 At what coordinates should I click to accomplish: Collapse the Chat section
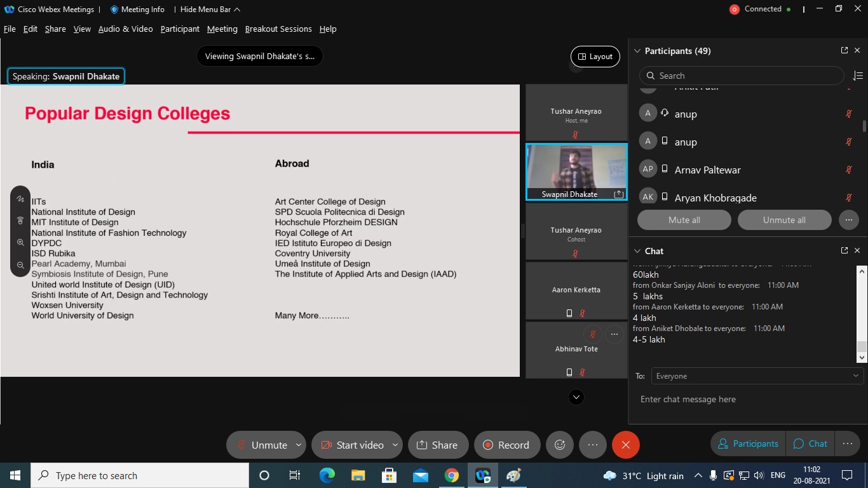point(637,251)
